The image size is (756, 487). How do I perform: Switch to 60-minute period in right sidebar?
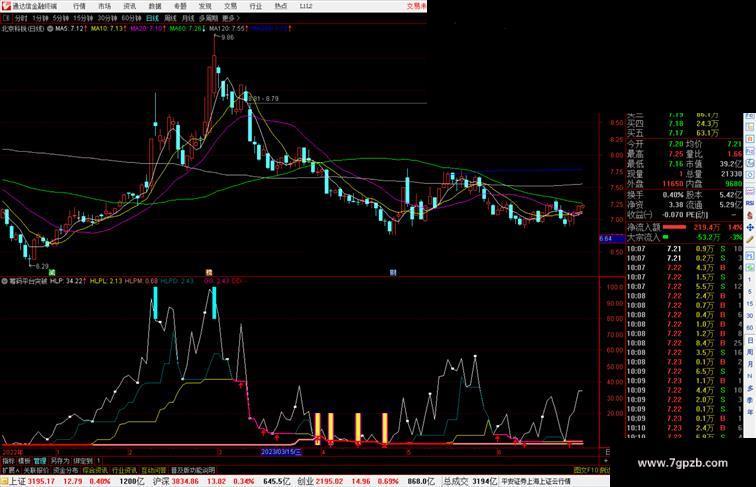click(750, 327)
